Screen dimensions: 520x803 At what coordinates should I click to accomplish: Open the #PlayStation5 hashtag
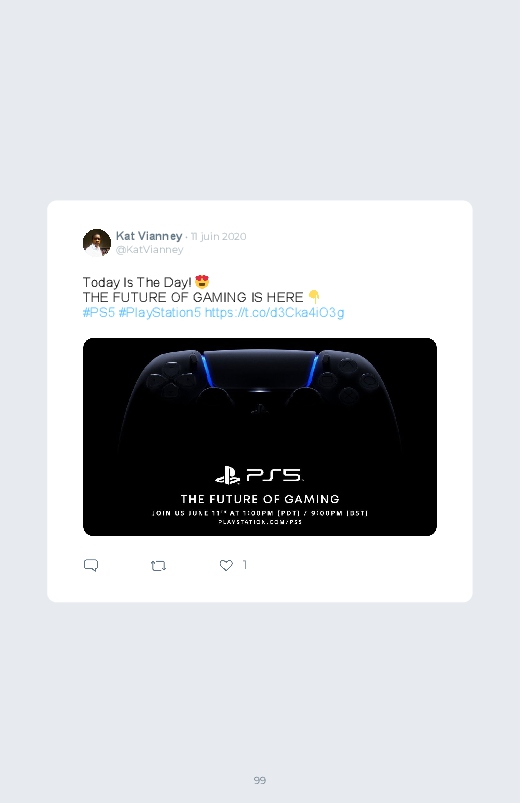click(160, 312)
